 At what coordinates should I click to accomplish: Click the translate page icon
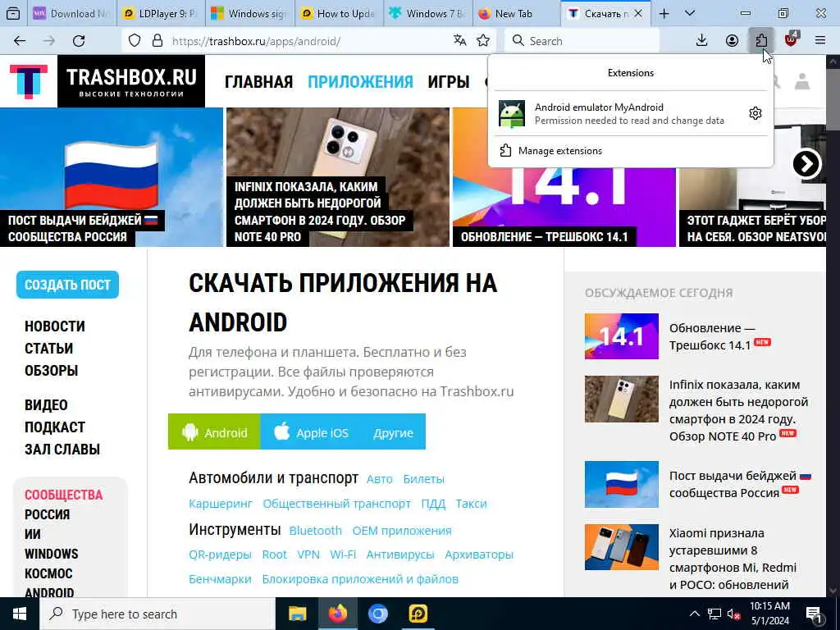point(459,41)
